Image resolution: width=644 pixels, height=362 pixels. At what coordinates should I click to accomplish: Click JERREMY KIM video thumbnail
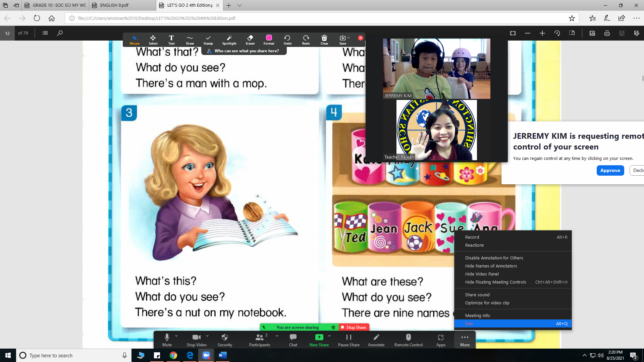[436, 68]
